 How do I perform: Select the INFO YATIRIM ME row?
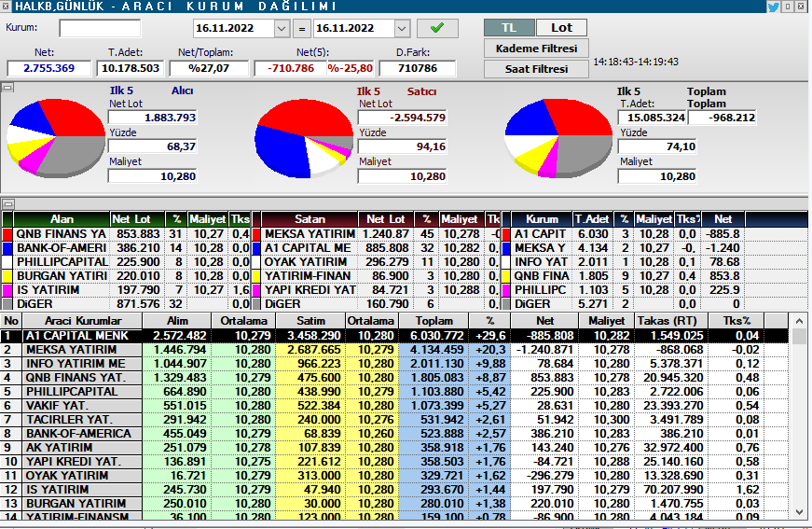click(394, 364)
